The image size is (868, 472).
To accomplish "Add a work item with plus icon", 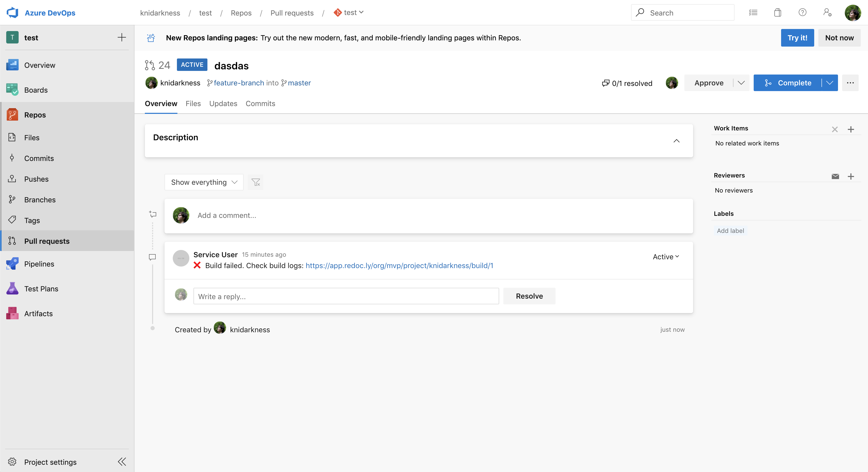I will pos(851,129).
